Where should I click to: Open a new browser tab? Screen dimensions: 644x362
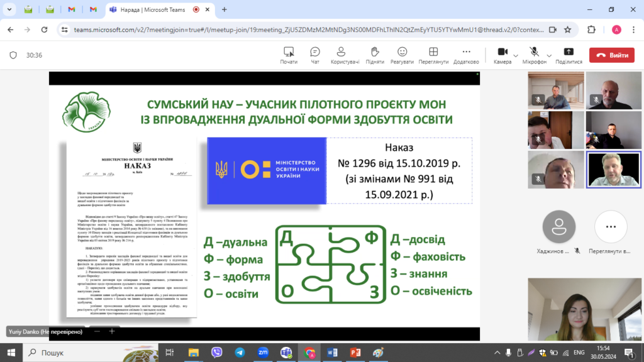click(225, 10)
